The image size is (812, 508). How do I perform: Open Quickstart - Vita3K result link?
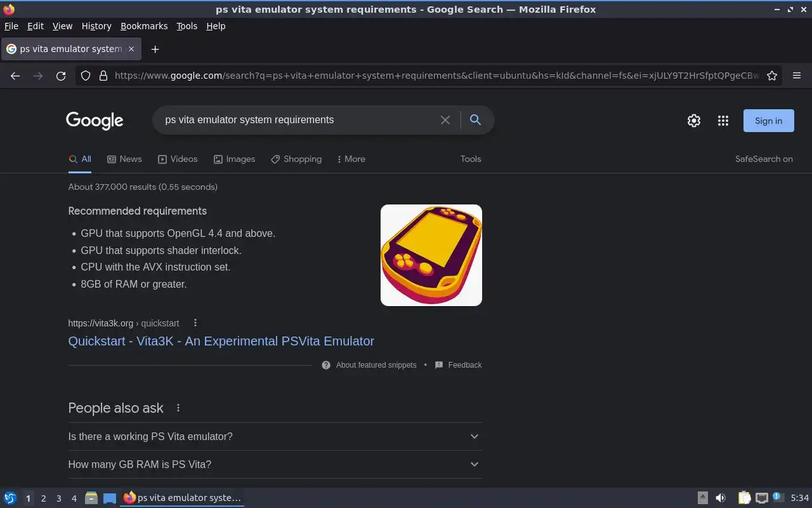(221, 341)
